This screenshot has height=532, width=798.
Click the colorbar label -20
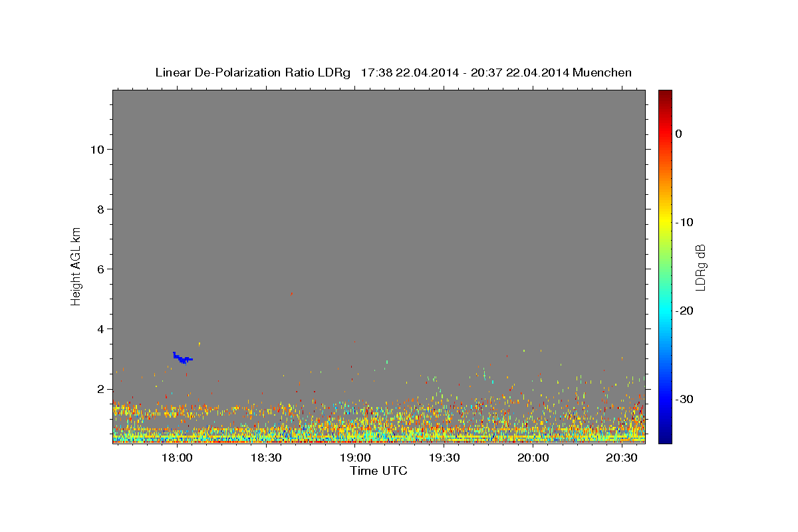pos(684,311)
